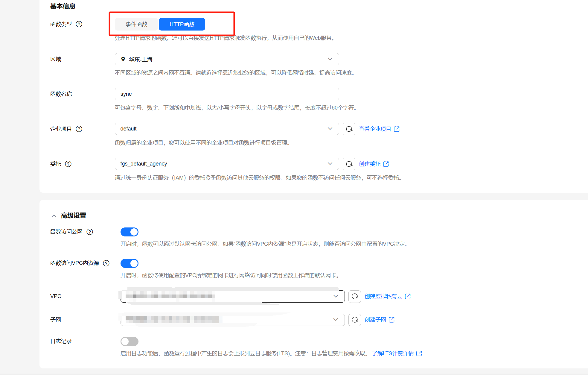Turn off 函数访问VPC内资源 toggle

(129, 263)
